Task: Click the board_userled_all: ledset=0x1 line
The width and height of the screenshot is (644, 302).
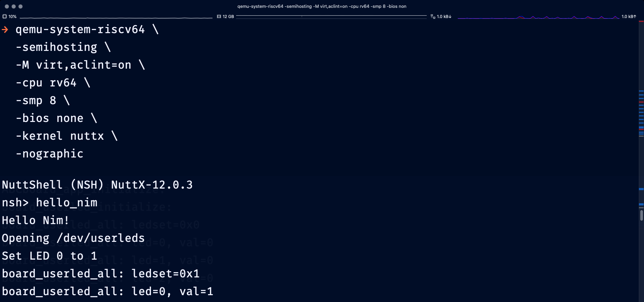Action: (101, 274)
